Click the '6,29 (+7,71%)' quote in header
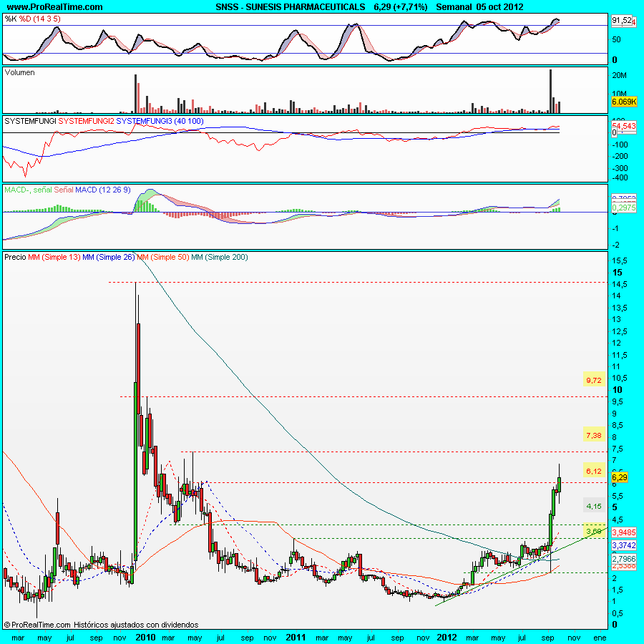644x644 pixels. click(x=401, y=7)
